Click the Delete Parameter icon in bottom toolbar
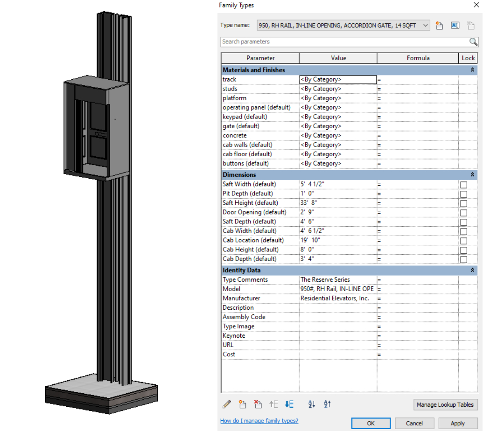 pos(258,404)
